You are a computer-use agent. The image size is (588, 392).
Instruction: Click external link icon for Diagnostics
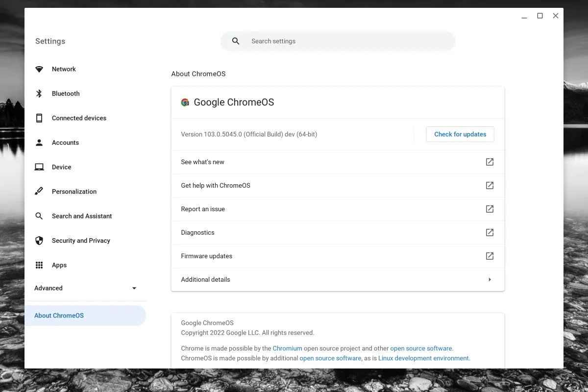point(489,232)
